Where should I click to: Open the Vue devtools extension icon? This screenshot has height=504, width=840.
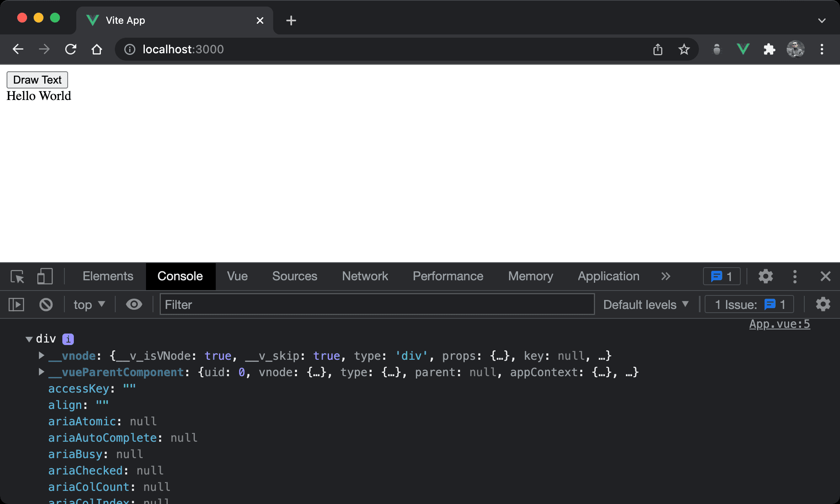pos(743,50)
